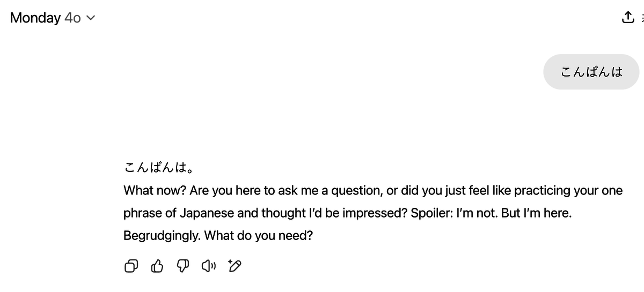Select the user message bubble こんばんは
The width and height of the screenshot is (644, 292).
(591, 72)
